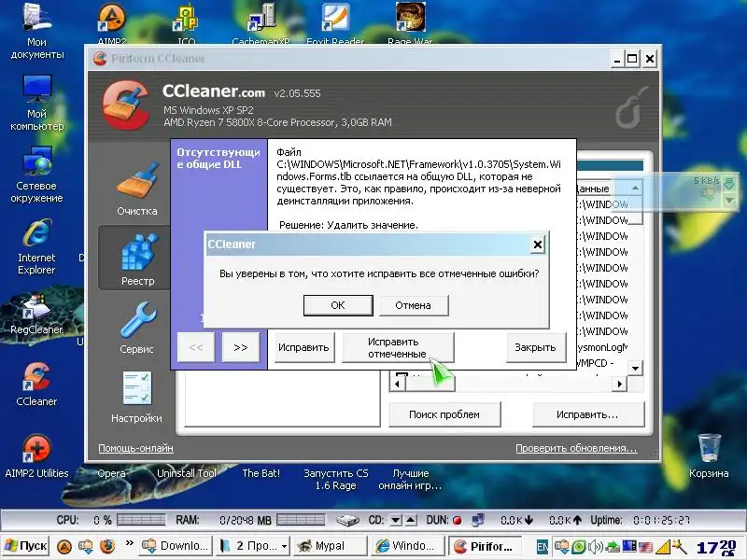Select the Реестр registry section
The width and height of the screenshot is (747, 560).
click(x=137, y=259)
